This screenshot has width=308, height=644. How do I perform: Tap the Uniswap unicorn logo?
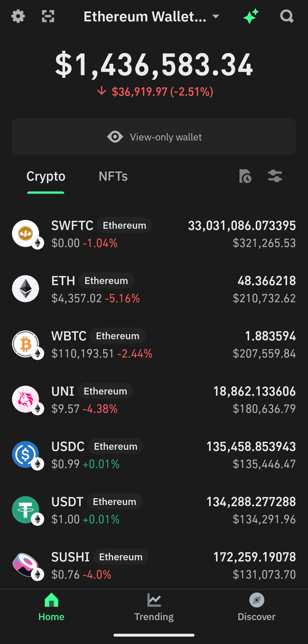tap(26, 399)
